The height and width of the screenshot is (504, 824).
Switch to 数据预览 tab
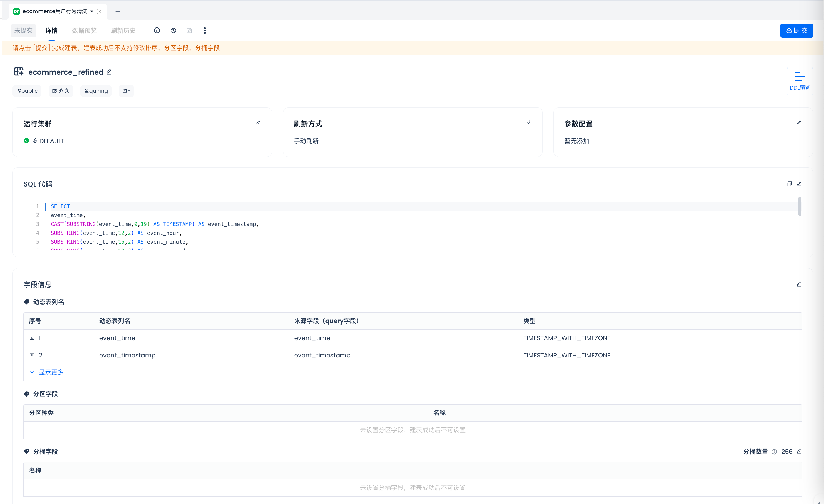tap(84, 31)
